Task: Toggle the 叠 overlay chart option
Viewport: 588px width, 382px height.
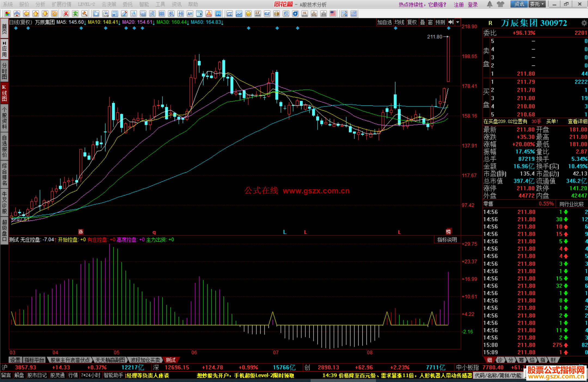Action: pyautogui.click(x=422, y=22)
